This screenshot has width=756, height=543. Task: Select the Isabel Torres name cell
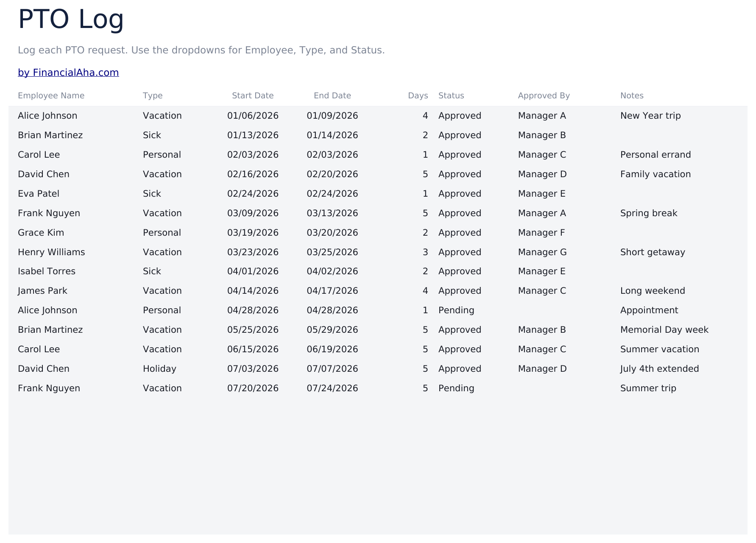tap(47, 271)
